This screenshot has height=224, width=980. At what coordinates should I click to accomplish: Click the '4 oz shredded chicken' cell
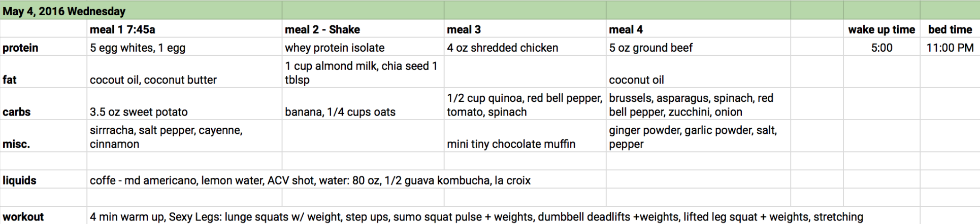click(525, 47)
